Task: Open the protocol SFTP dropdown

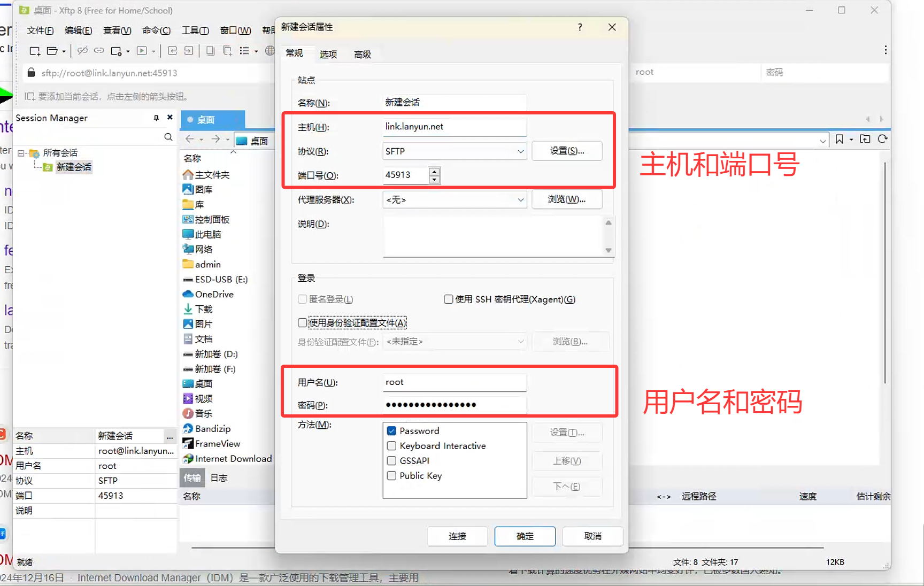Action: (x=520, y=151)
